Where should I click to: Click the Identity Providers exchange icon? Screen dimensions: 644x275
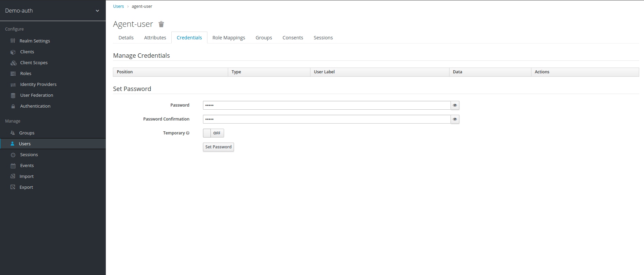(x=13, y=85)
